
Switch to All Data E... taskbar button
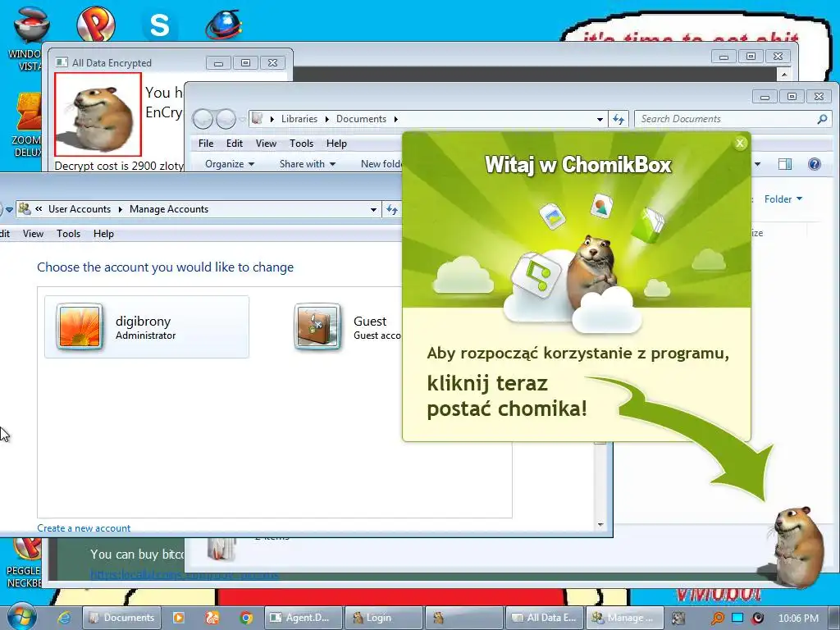(x=545, y=618)
